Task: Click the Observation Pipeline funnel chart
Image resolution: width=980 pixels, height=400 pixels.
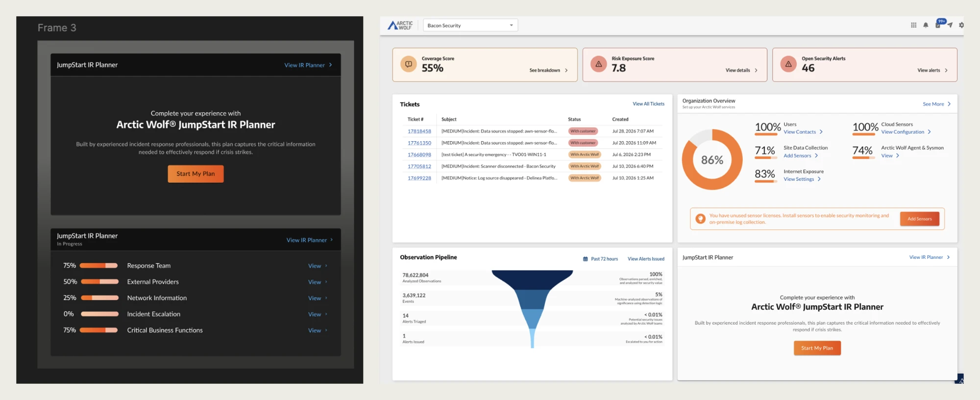Action: (x=532, y=309)
